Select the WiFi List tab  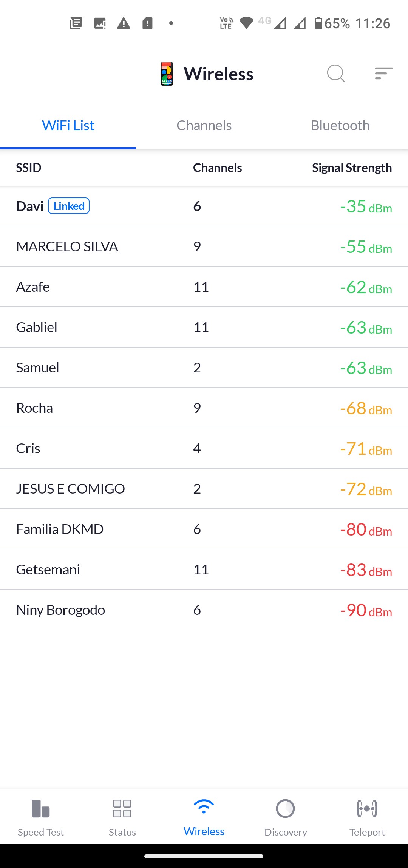pos(68,126)
